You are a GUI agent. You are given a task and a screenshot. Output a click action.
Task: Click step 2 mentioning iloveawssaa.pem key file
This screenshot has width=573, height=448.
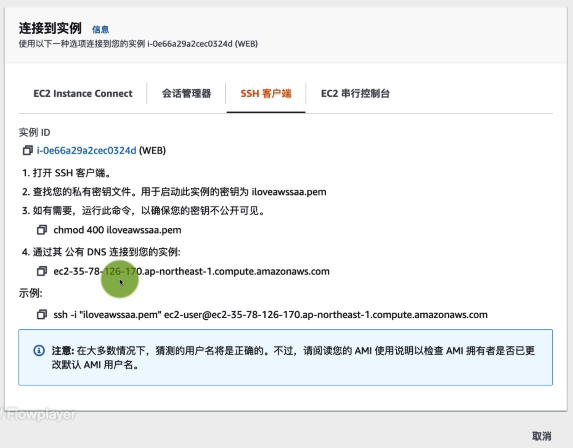(174, 192)
